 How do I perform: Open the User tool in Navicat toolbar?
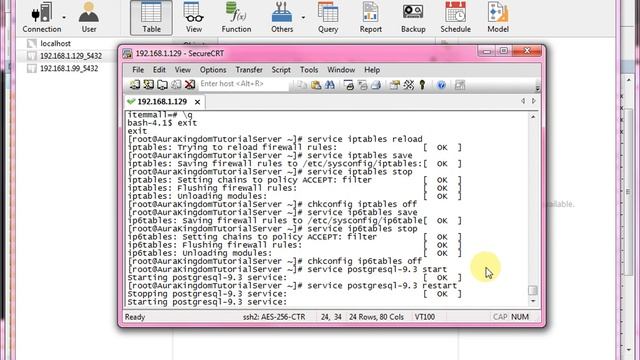[89, 18]
